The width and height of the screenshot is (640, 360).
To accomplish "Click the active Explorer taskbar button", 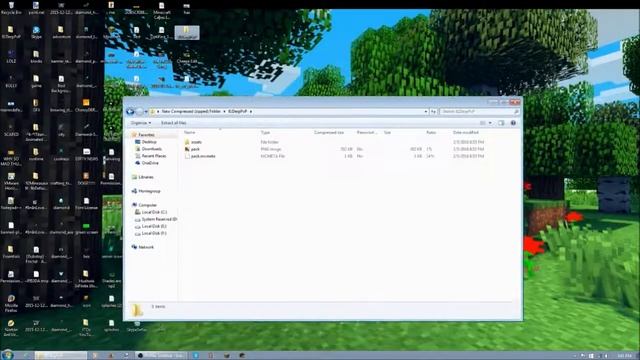I will [61, 356].
